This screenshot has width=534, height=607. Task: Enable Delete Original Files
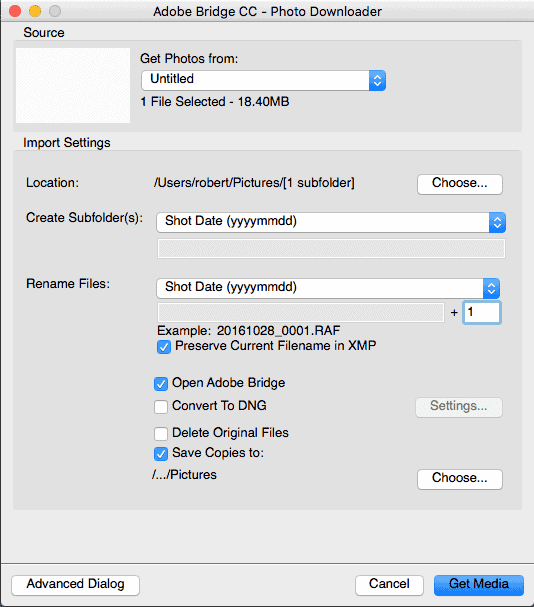coord(161,434)
